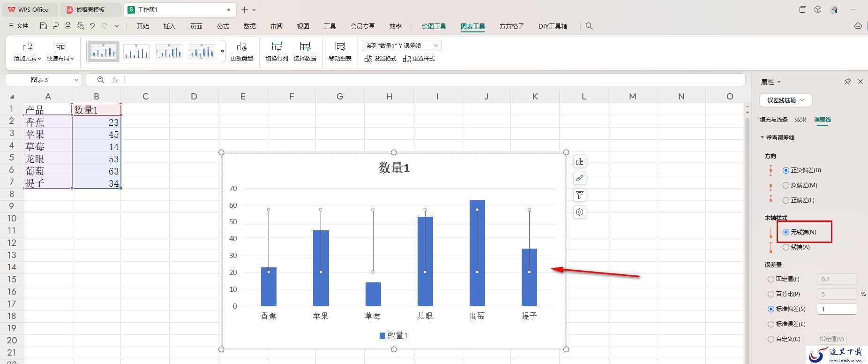Select 无线端(N) end style
This screenshot has height=364, width=868.
click(x=800, y=232)
